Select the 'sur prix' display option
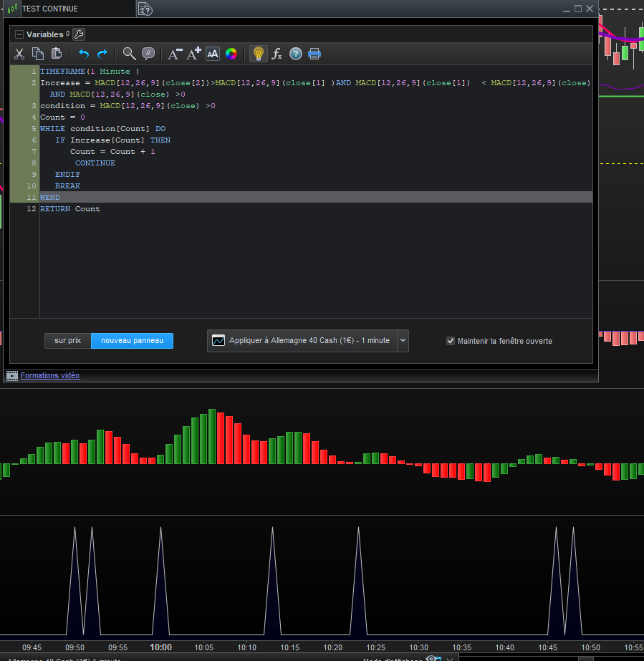 67,341
